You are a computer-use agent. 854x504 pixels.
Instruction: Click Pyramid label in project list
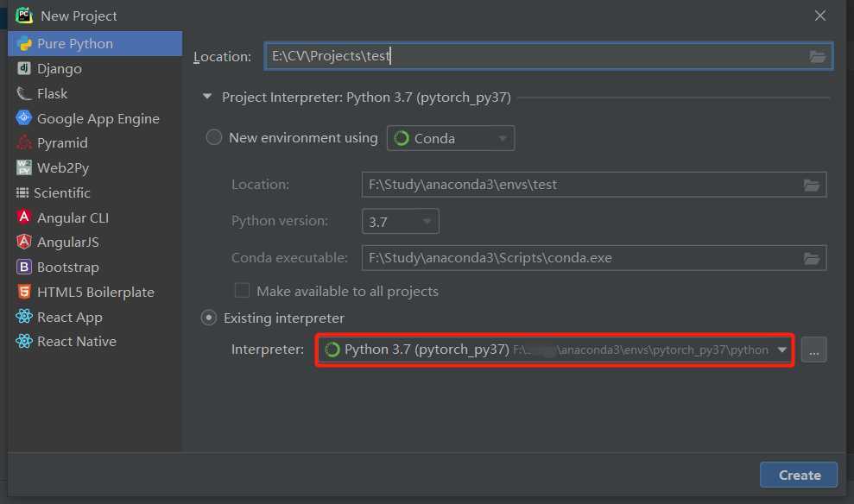(62, 142)
